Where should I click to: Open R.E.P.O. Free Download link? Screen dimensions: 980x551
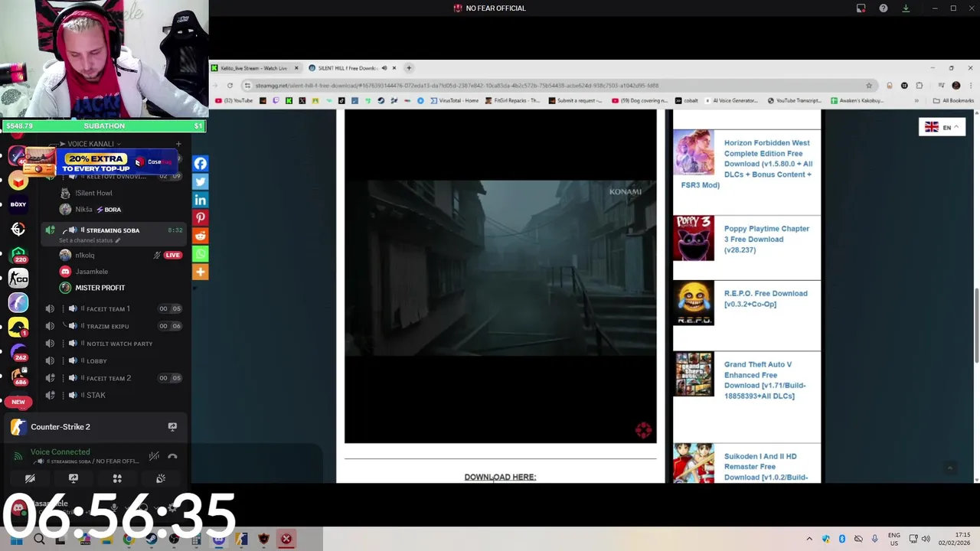pyautogui.click(x=766, y=298)
